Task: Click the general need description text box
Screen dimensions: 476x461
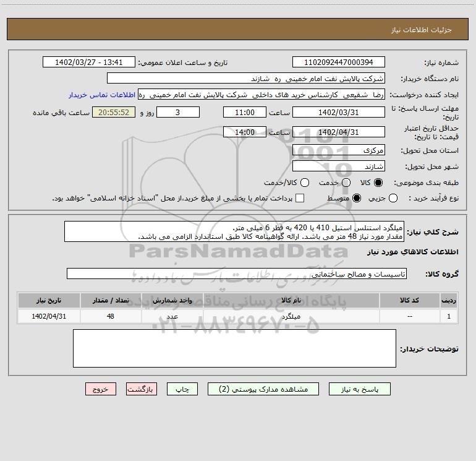Action: coord(234,232)
